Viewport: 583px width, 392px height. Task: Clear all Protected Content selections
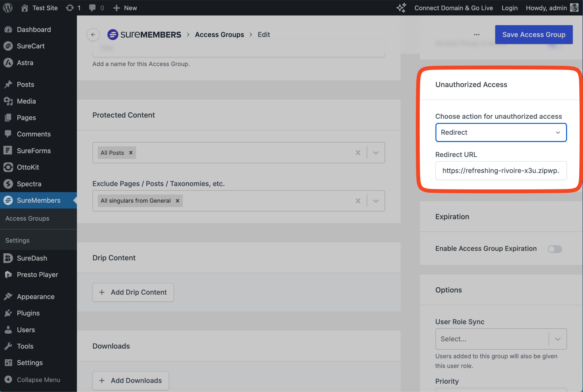358,153
